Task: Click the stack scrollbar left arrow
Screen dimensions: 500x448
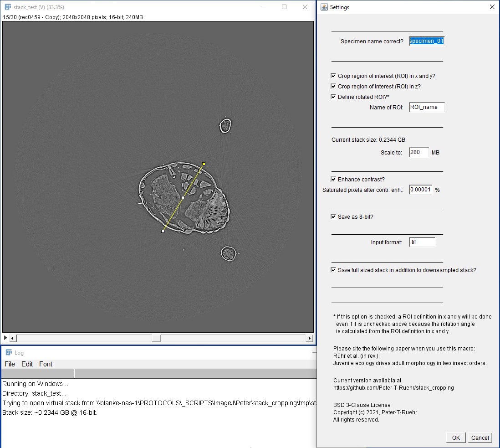Action: pos(13,338)
